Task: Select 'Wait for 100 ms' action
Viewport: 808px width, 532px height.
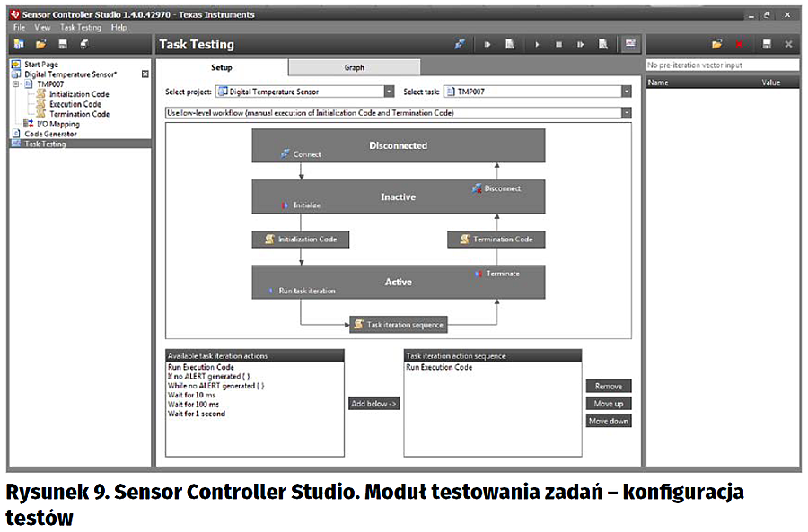Action: pyautogui.click(x=196, y=405)
